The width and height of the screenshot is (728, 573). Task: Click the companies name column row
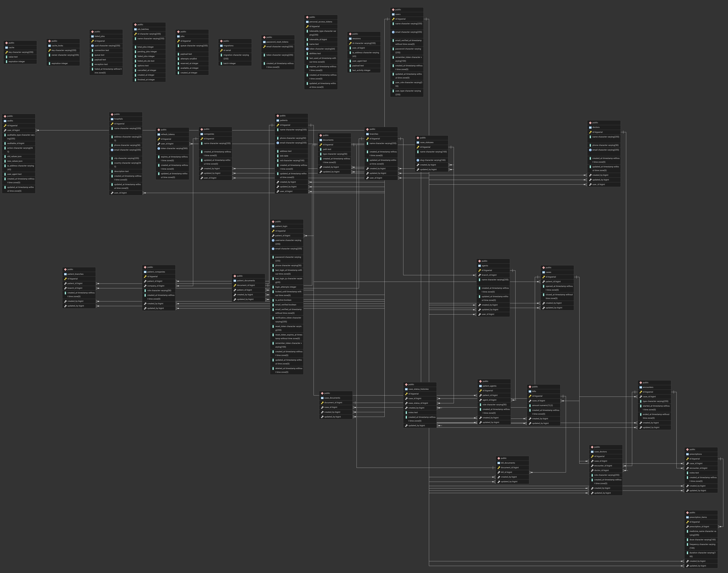coord(217,143)
